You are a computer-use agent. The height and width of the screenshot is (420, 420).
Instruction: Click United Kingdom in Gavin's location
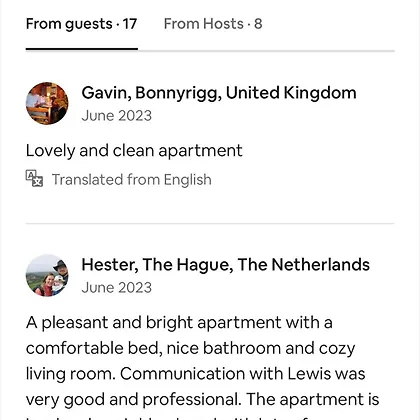[291, 93]
